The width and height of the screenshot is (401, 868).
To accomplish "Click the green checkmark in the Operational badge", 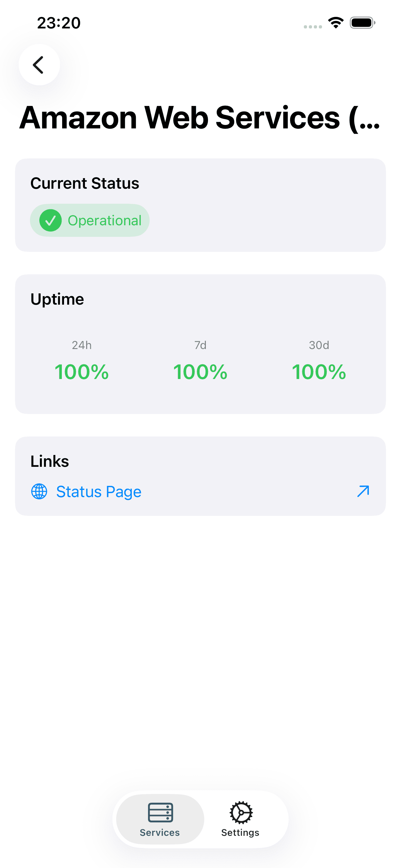I will tap(51, 220).
